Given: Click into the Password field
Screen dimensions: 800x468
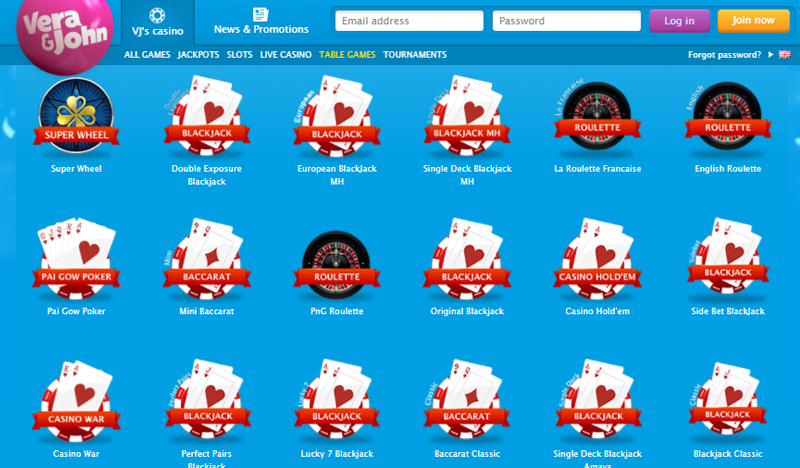Looking at the screenshot, I should click(566, 21).
